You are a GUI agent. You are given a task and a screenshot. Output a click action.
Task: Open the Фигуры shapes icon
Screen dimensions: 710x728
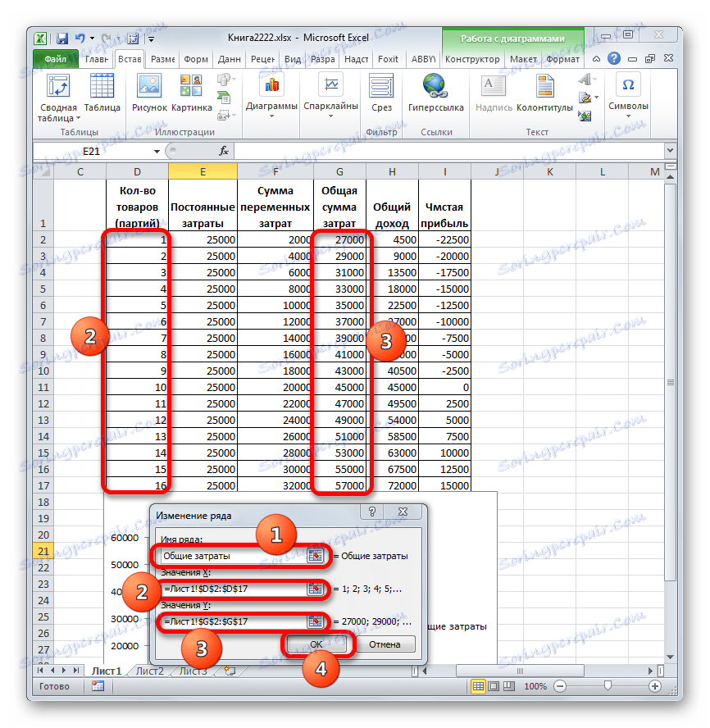click(225, 80)
